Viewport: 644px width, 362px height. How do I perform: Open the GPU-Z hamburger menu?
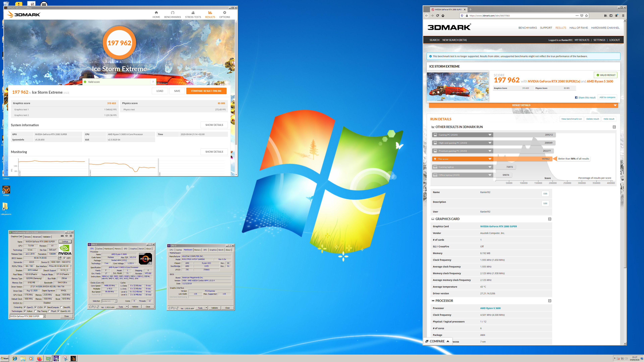tap(71, 236)
